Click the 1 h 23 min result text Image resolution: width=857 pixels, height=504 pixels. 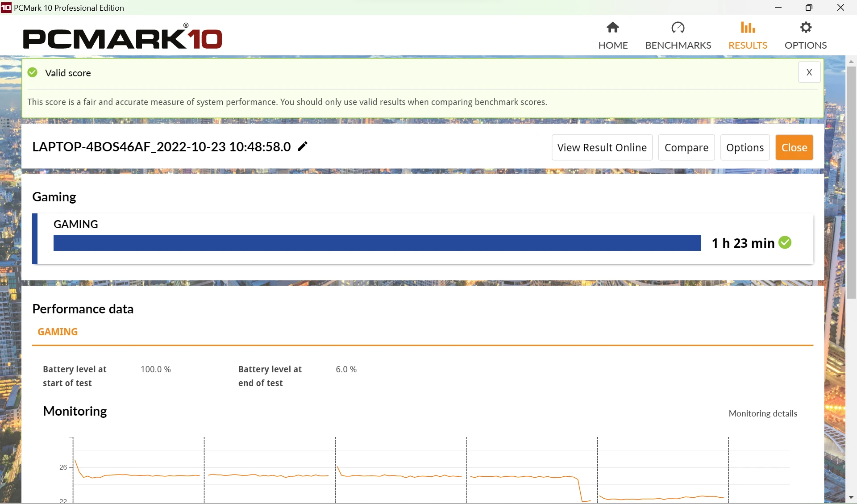click(743, 243)
